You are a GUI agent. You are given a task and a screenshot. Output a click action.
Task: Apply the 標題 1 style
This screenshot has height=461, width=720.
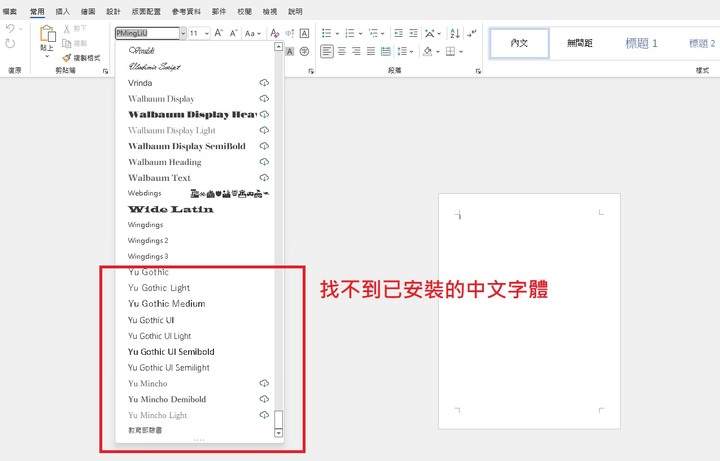[641, 43]
